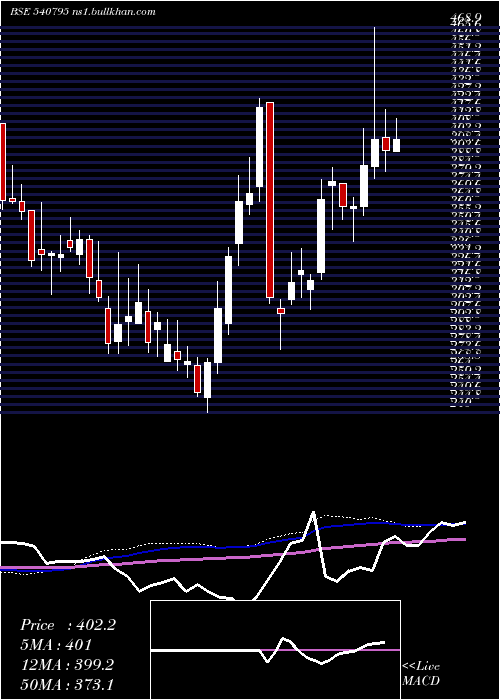
Task: Click the MACD inset chart box
Action: [x=275, y=650]
